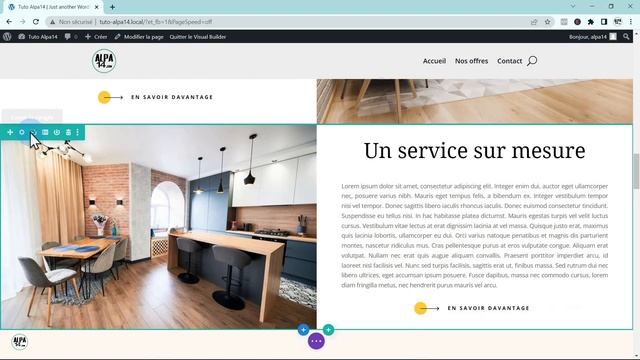The height and width of the screenshot is (360, 640).
Task: Click the ALPA14 header logo
Action: [x=104, y=61]
